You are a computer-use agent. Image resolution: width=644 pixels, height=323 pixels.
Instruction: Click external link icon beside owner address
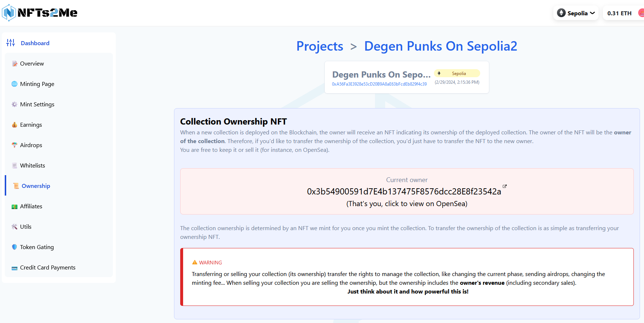point(505,186)
